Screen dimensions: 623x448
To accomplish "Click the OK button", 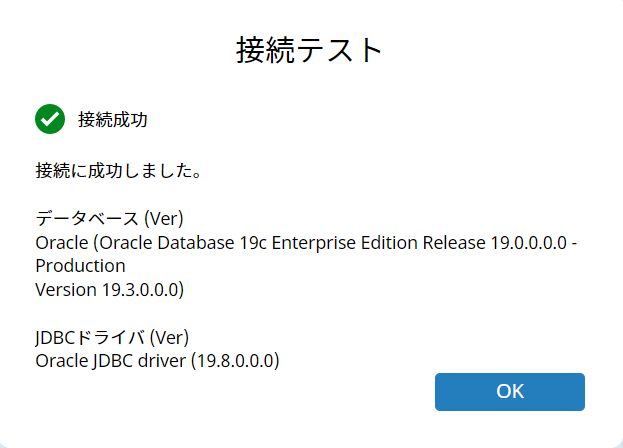I will [510, 392].
